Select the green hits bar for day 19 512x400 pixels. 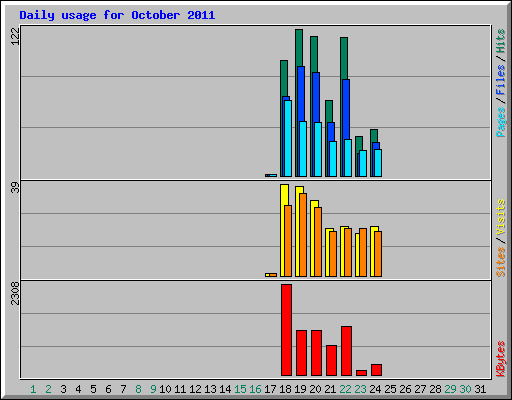[299, 47]
